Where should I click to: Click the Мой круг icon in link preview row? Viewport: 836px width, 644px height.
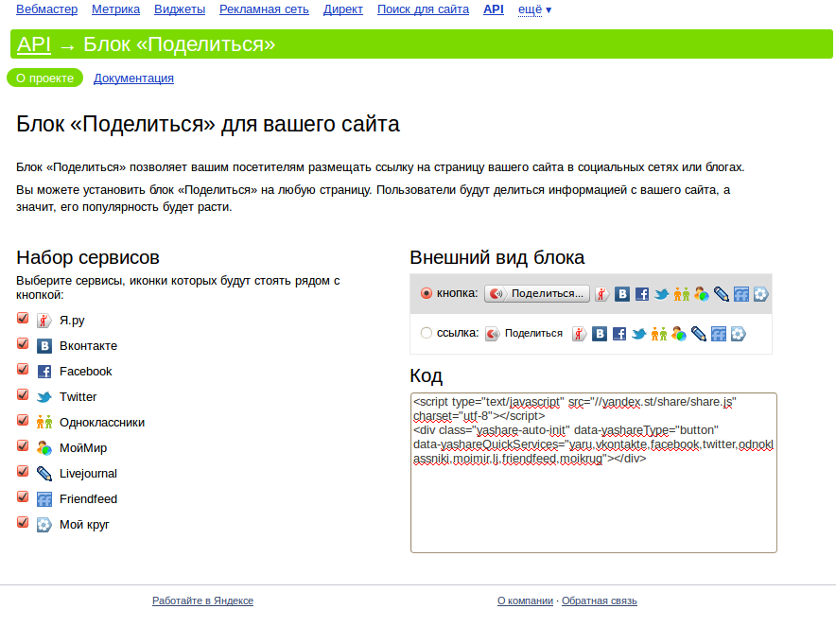click(x=739, y=334)
